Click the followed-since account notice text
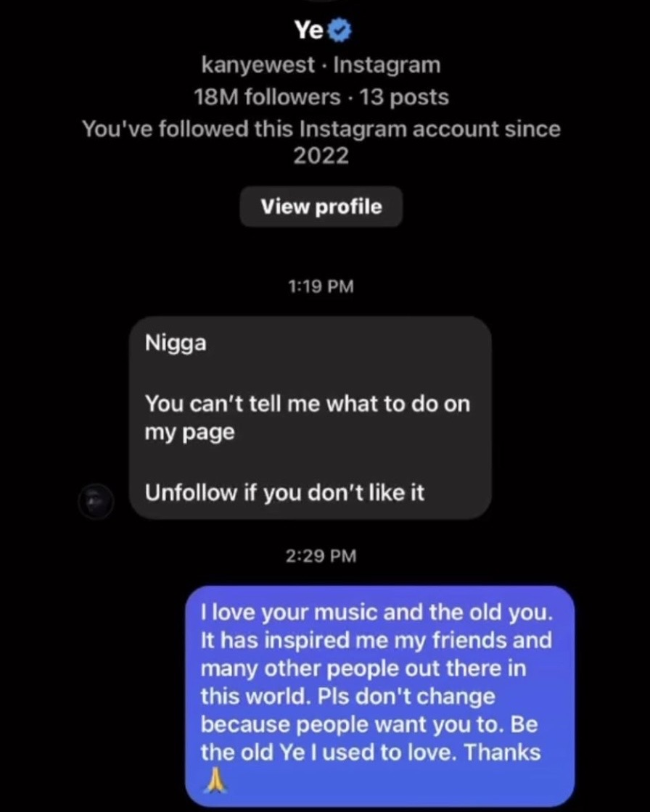 pos(321,130)
